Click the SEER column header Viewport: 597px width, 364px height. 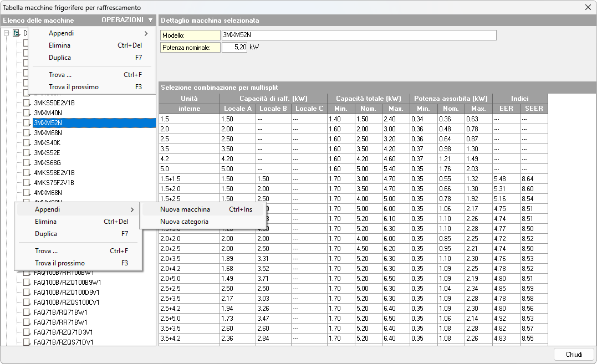534,109
